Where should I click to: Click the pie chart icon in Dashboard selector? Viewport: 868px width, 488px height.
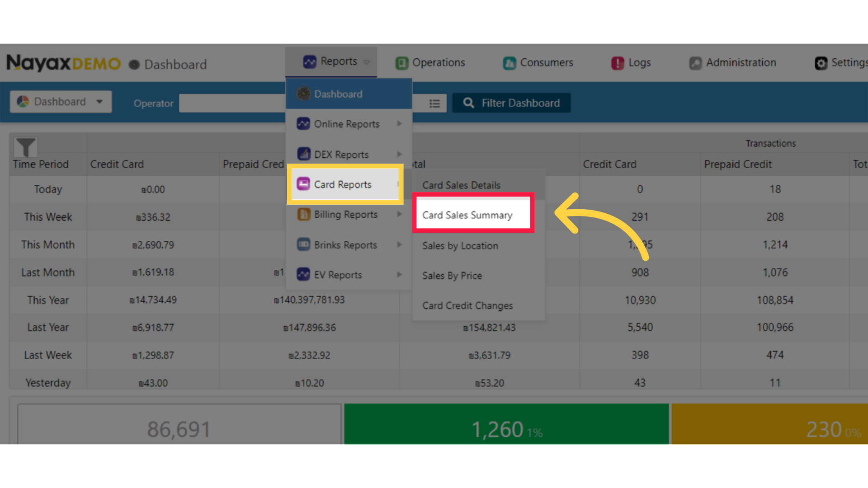pos(23,102)
